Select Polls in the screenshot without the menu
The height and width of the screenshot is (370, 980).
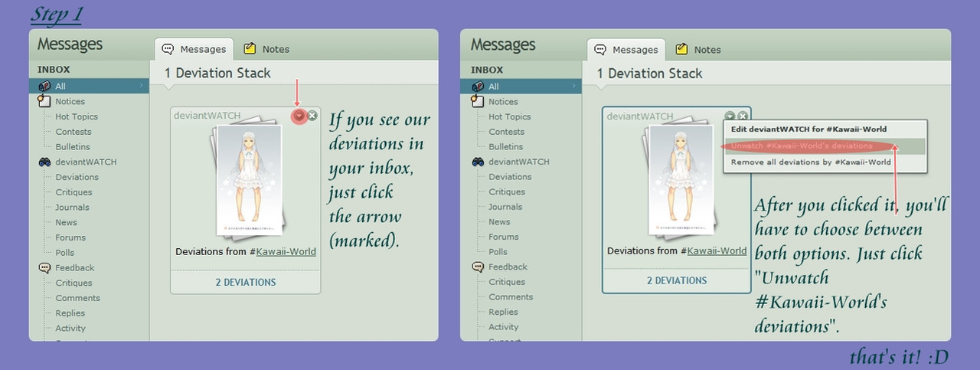click(x=65, y=253)
